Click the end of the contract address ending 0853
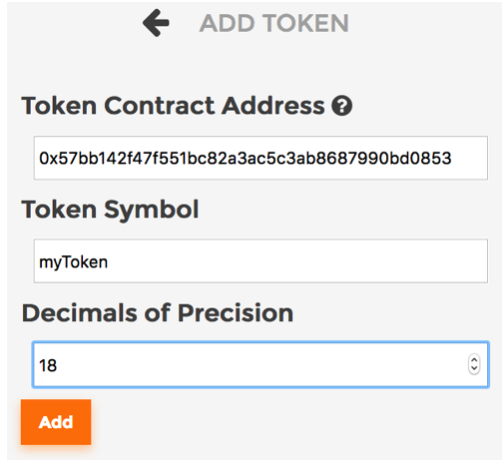502x460 pixels. tap(451, 158)
